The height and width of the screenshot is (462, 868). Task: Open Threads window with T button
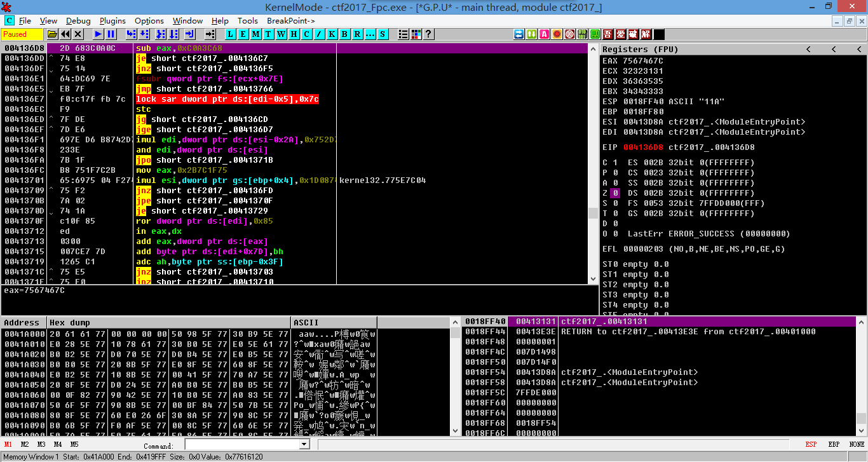268,34
